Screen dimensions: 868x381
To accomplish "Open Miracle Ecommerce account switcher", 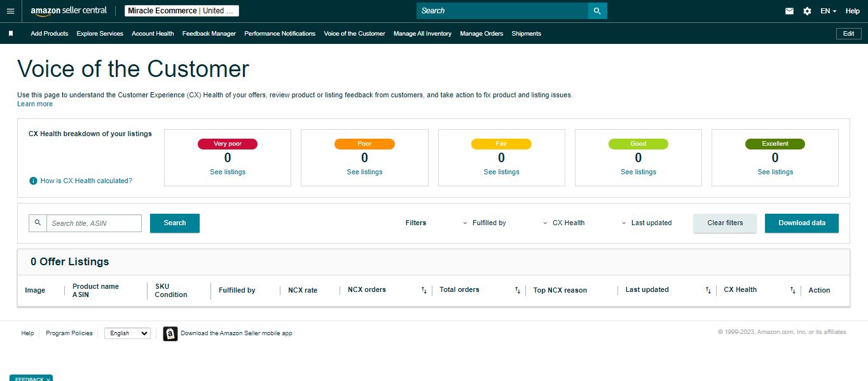I will click(182, 11).
